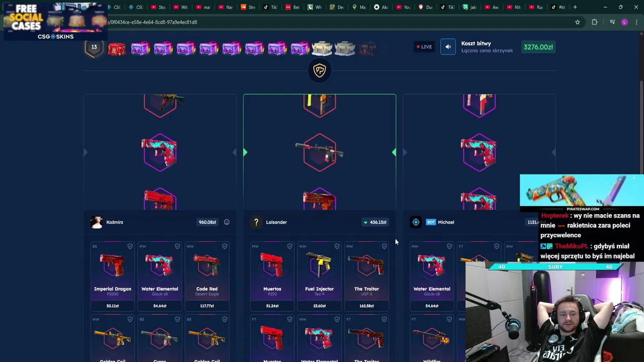The height and width of the screenshot is (362, 644).
Task: Click the round 13 hexagon badge
Action: click(x=94, y=48)
